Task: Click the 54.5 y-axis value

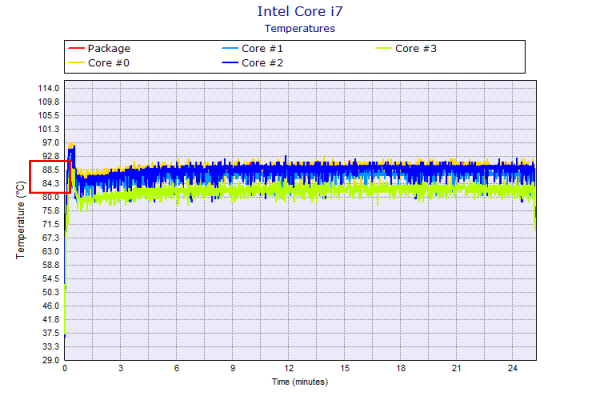Action: pyautogui.click(x=51, y=279)
